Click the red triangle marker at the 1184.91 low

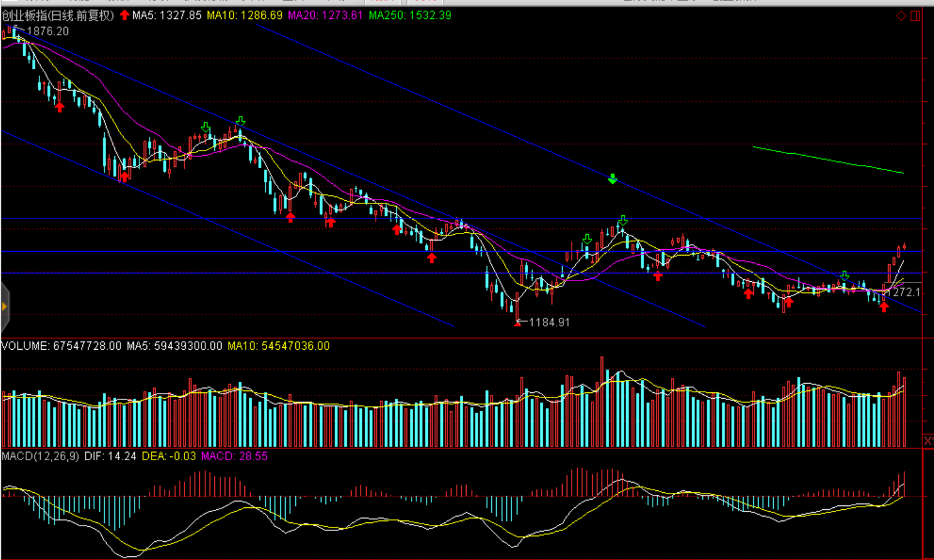(518, 323)
